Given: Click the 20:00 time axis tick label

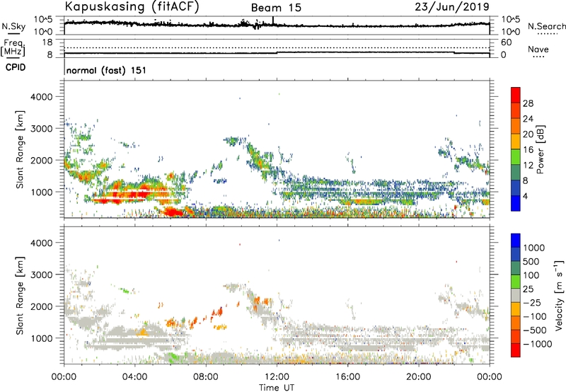Looking at the screenshot, I should click(x=418, y=377).
